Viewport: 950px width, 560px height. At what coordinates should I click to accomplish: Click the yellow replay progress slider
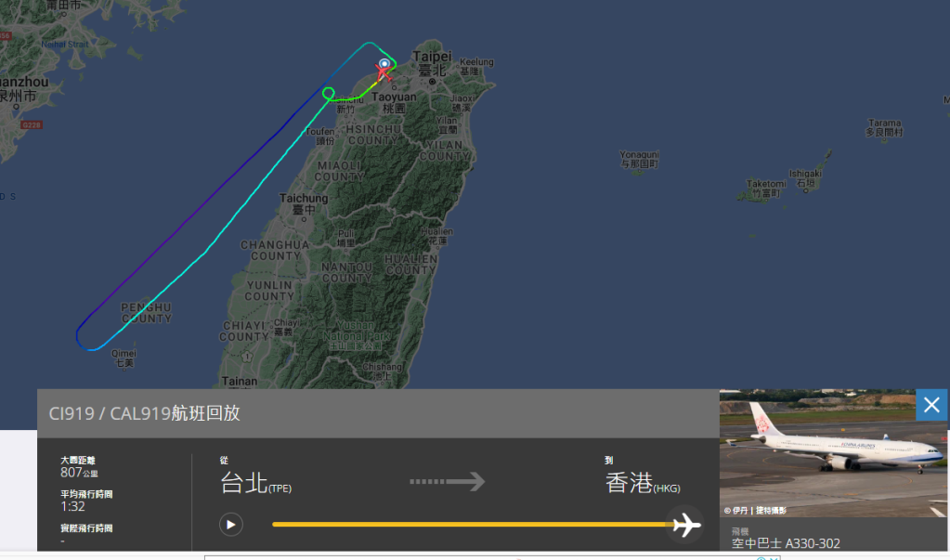coord(473,525)
